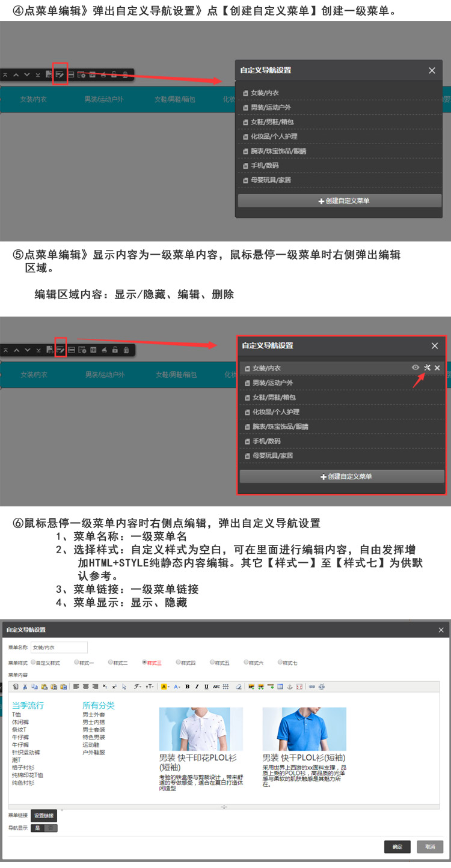
Task: Click 创建自定义菜单 in the upper panel
Action: [340, 201]
